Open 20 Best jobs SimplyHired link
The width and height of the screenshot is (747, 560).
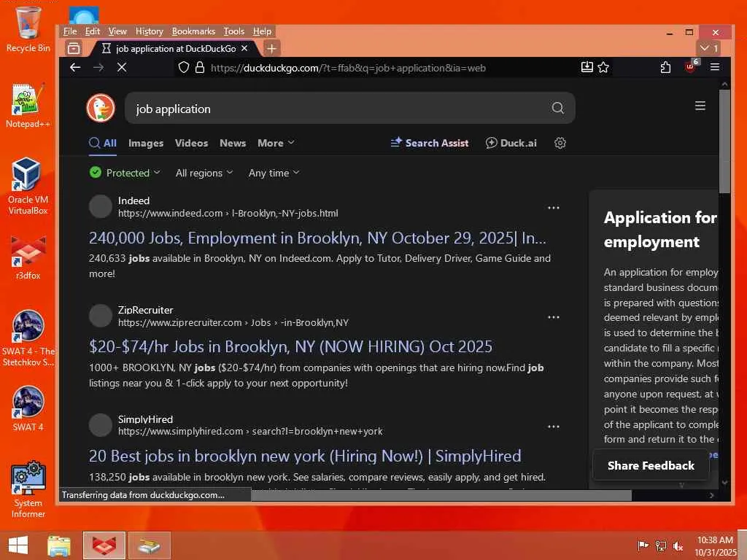(x=305, y=456)
